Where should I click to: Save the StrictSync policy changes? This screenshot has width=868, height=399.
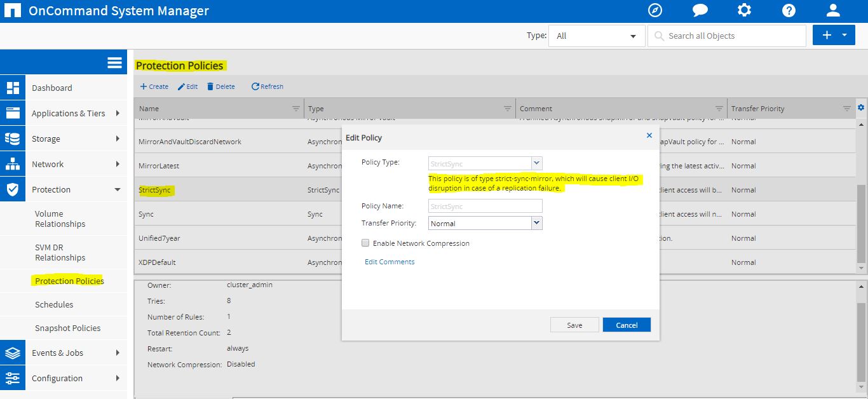coord(574,325)
